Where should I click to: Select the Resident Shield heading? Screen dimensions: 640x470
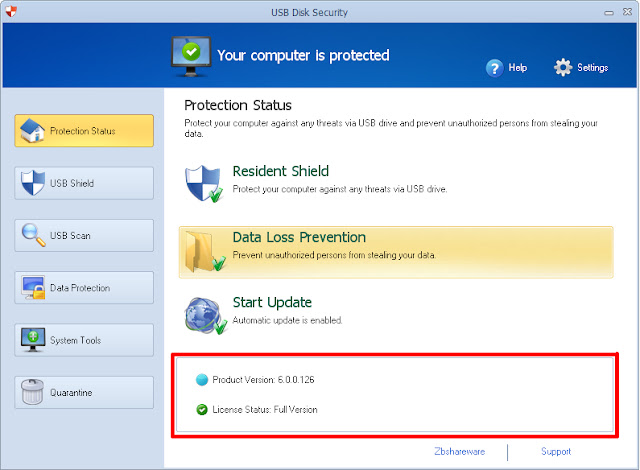point(280,171)
